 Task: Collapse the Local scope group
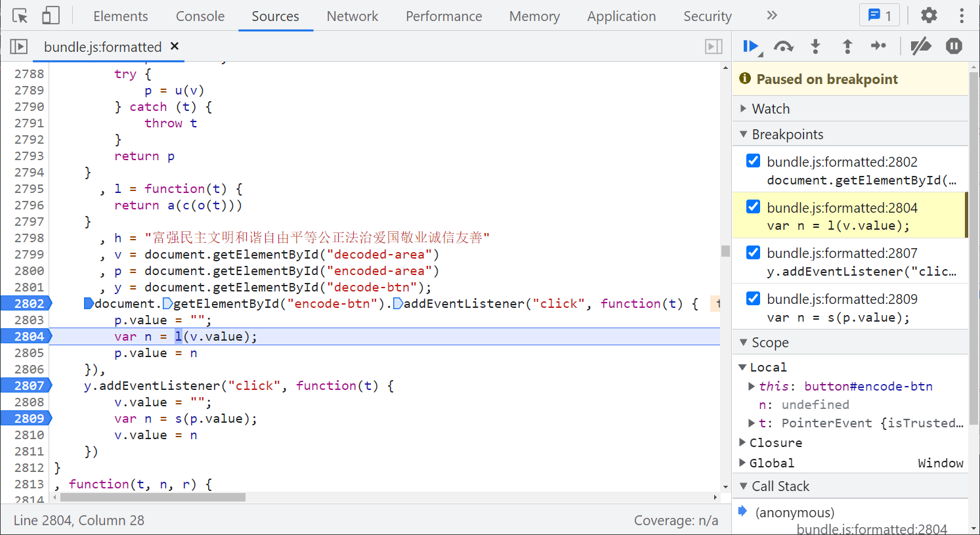coord(742,367)
